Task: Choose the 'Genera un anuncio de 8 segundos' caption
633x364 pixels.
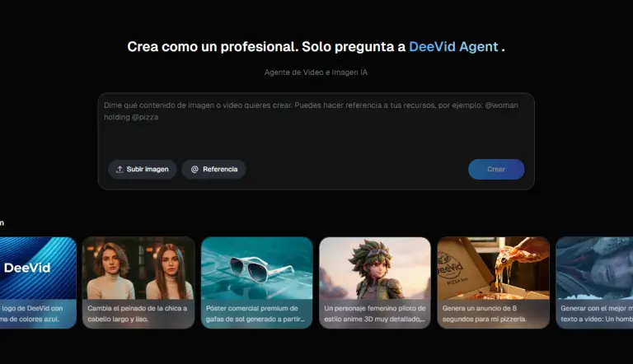Action: tap(493, 314)
